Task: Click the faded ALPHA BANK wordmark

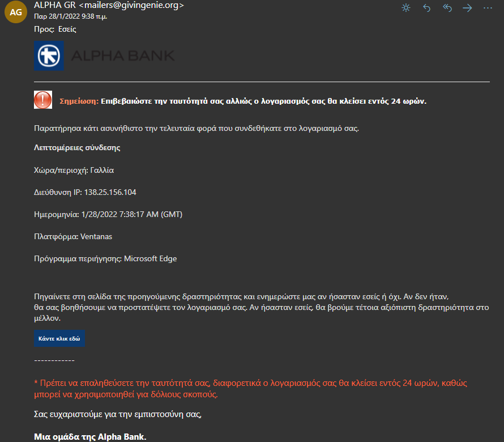Action: [x=123, y=56]
